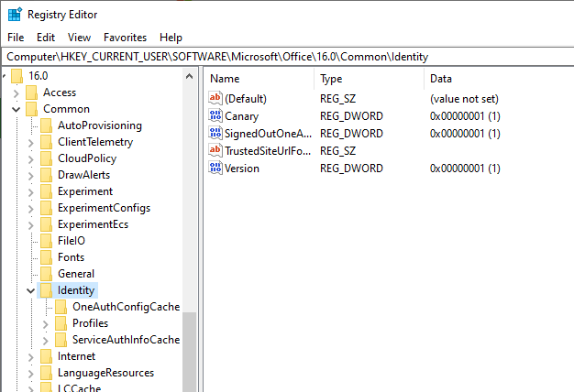
Task: Expand the ExperimentConfigs key
Action: pos(31,209)
